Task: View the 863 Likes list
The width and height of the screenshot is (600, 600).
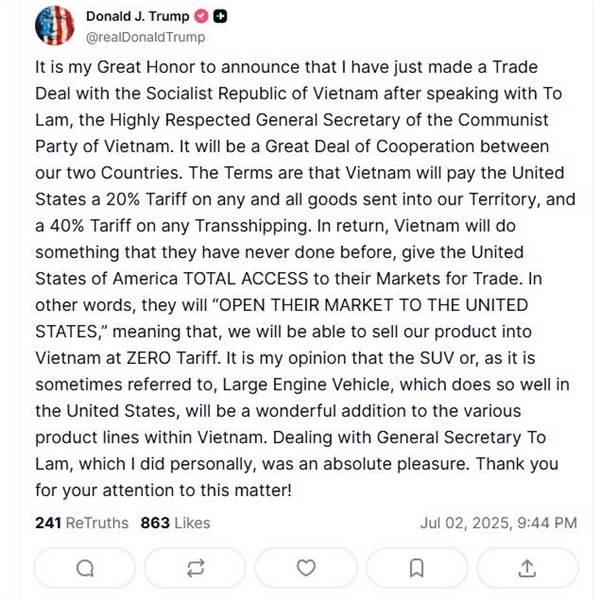Action: point(175,523)
